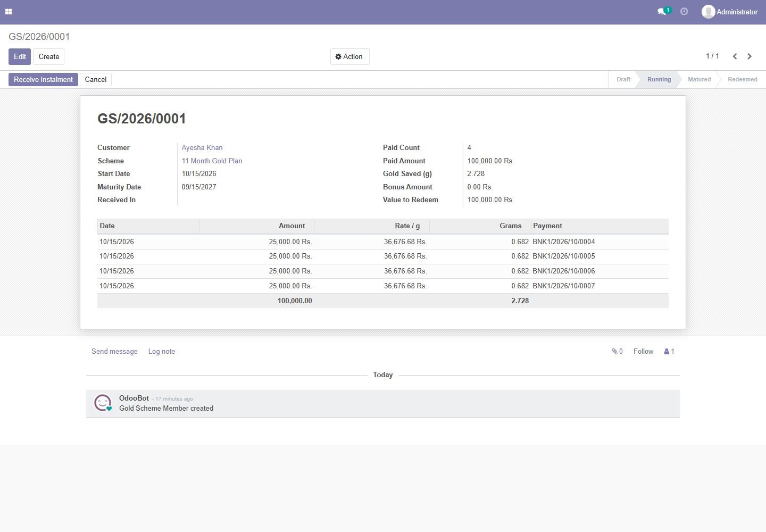Image resolution: width=766 pixels, height=532 pixels.
Task: Click Receive Instalment button
Action: (43, 80)
